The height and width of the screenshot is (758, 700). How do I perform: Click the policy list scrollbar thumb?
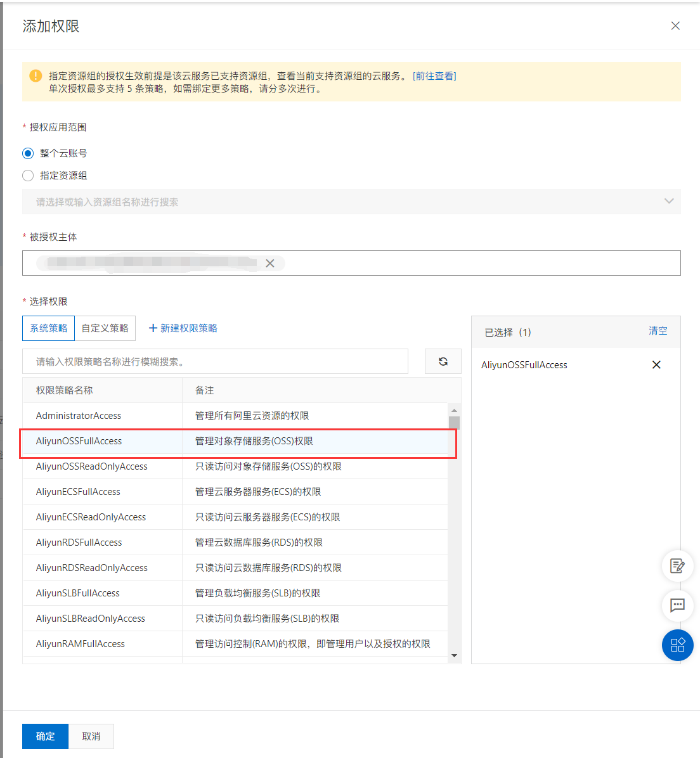(454, 423)
